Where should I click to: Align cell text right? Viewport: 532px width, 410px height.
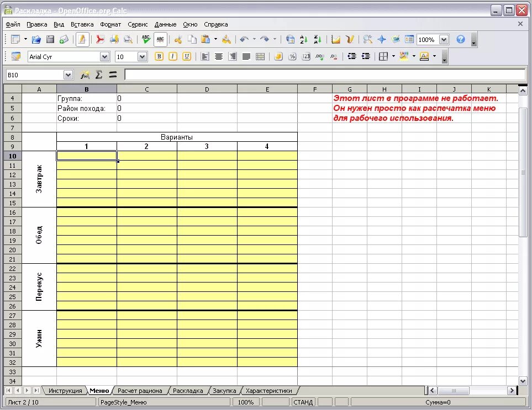click(x=233, y=56)
